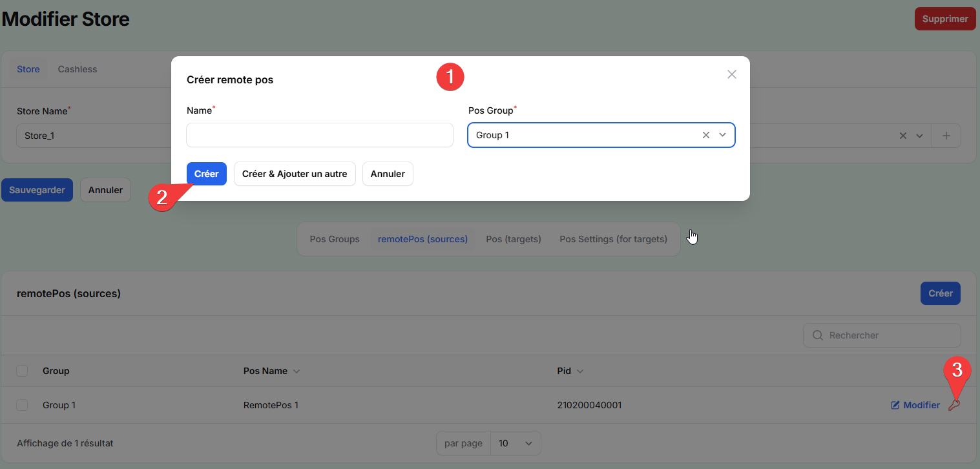
Task: Click the Sauvegarder button
Action: pyautogui.click(x=37, y=190)
